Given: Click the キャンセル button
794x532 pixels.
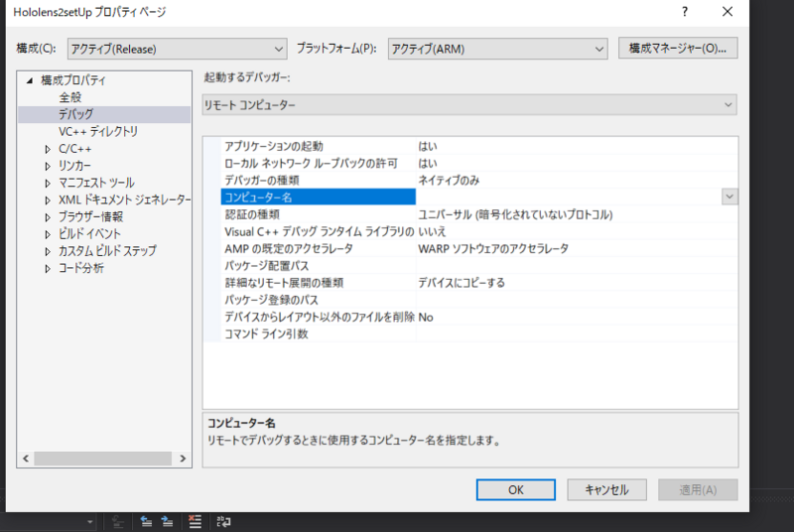Looking at the screenshot, I should click(606, 489).
